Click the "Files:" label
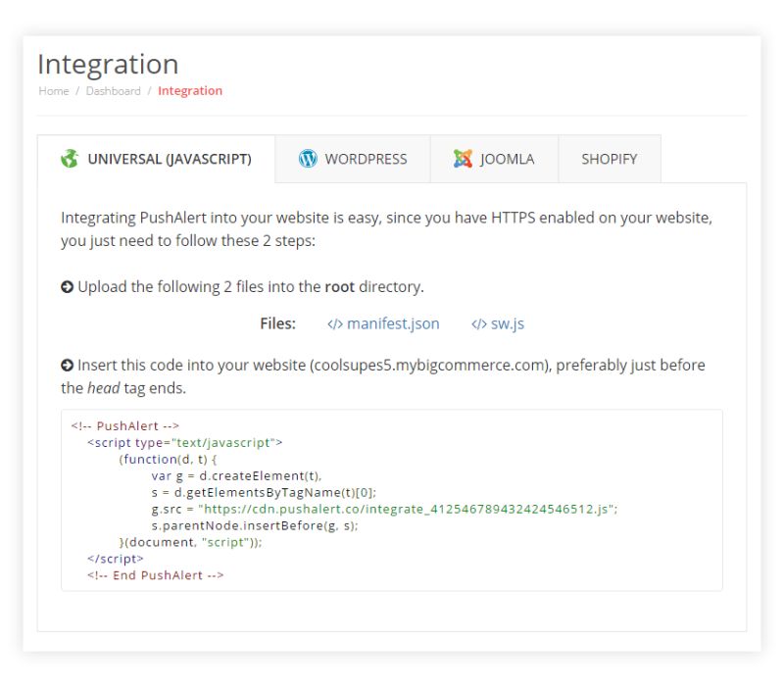784x691 pixels. click(x=278, y=324)
